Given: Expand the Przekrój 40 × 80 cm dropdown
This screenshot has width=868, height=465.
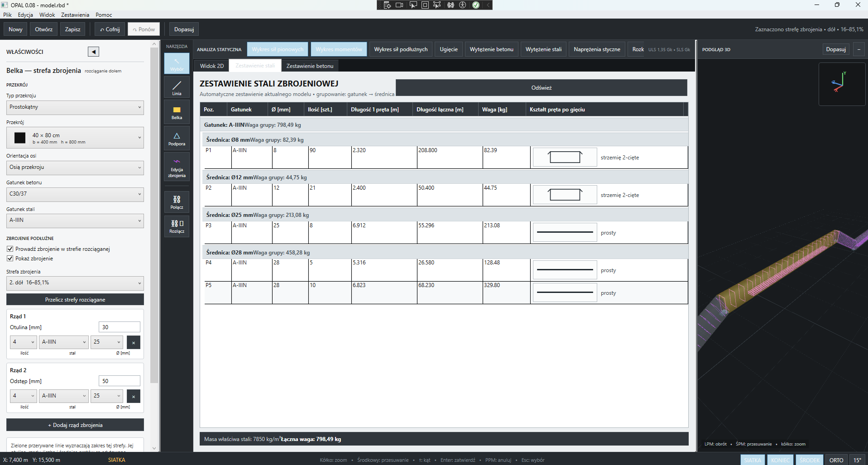Looking at the screenshot, I should pos(75,138).
